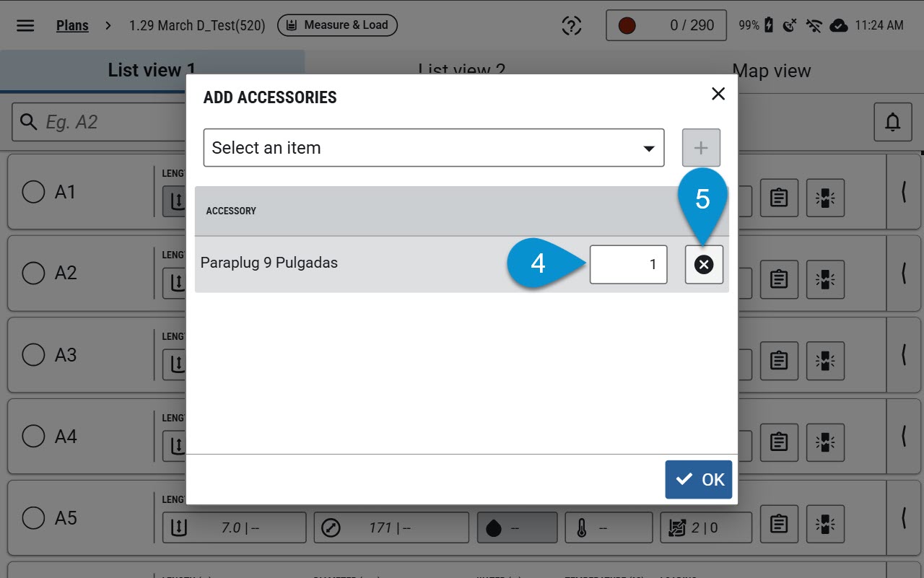The width and height of the screenshot is (924, 578).
Task: Remove Paraplug 9 Pulgadas accessory
Action: [704, 265]
